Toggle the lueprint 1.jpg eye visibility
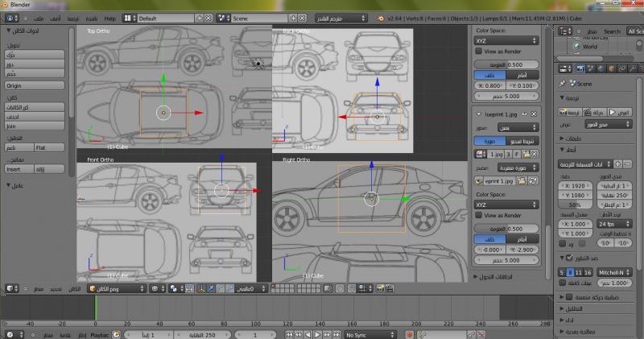The image size is (644, 339). tap(525, 114)
